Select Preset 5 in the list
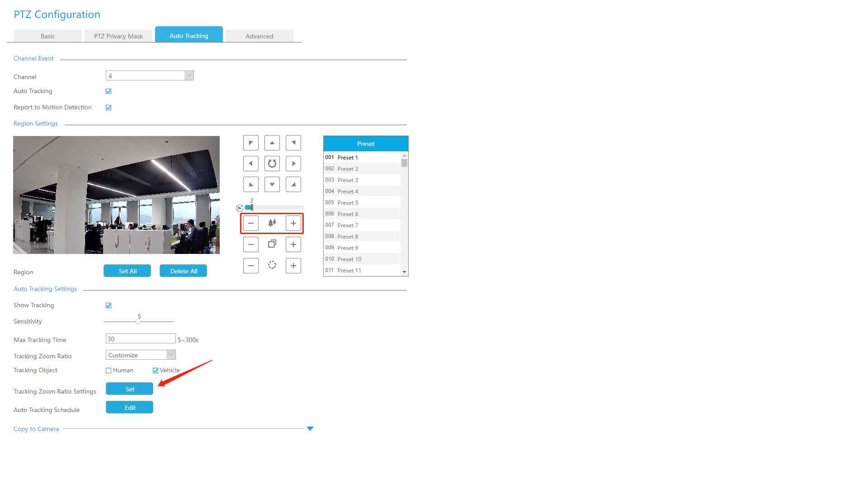 pyautogui.click(x=362, y=202)
